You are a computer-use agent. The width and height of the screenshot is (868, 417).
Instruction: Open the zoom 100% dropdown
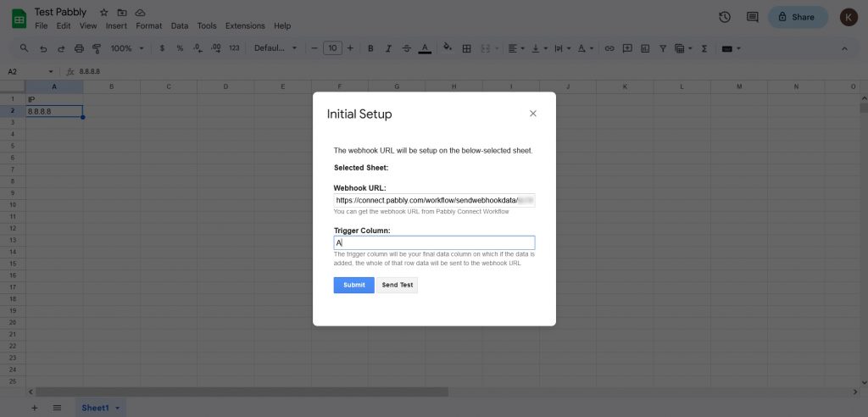click(126, 48)
